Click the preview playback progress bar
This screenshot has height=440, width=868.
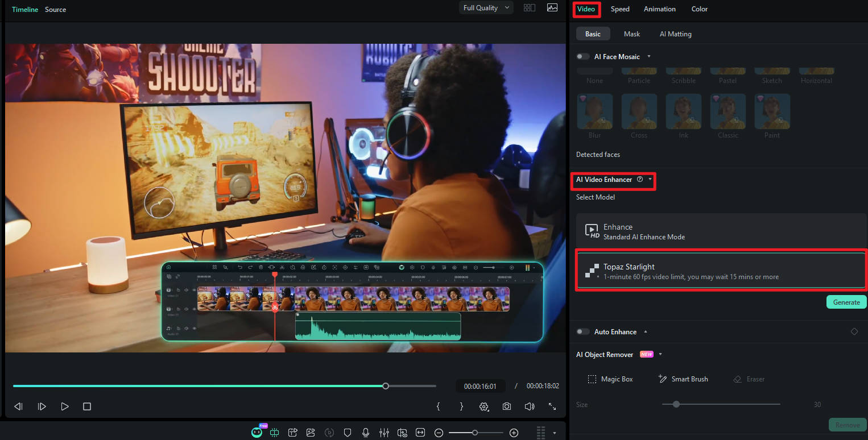point(225,386)
